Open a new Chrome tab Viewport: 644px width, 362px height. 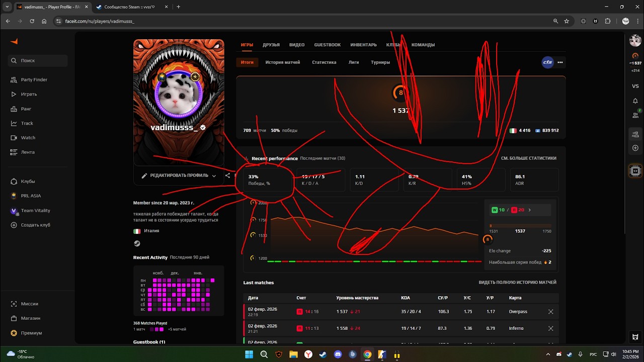click(x=178, y=7)
